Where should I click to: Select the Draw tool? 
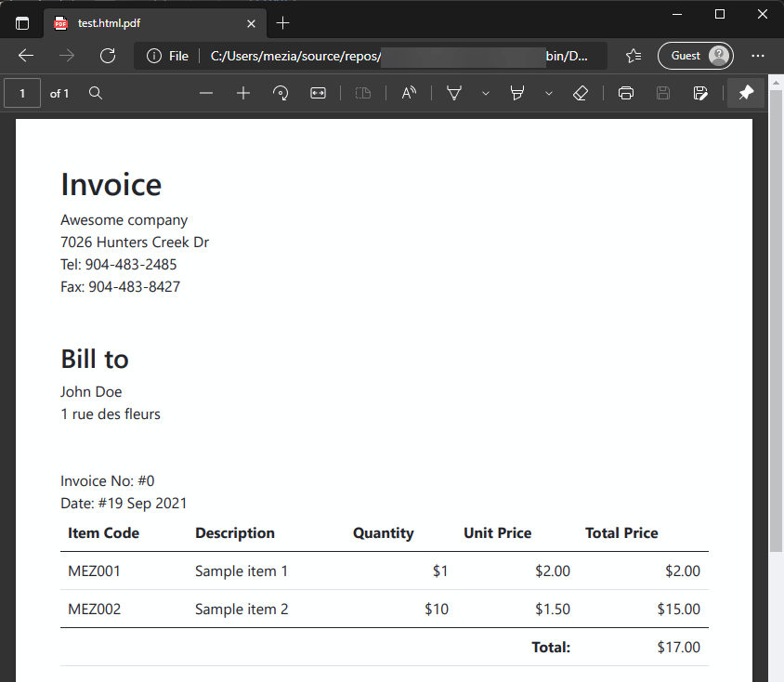click(454, 93)
